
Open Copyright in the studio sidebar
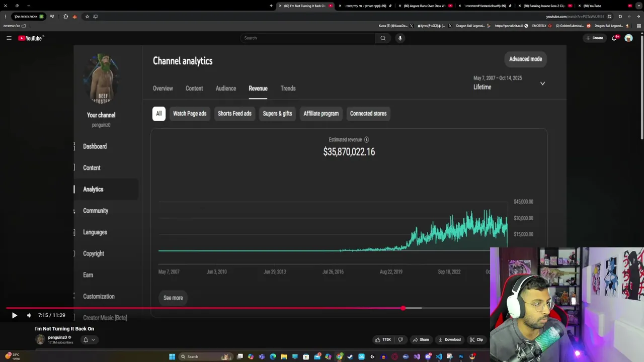pyautogui.click(x=94, y=254)
